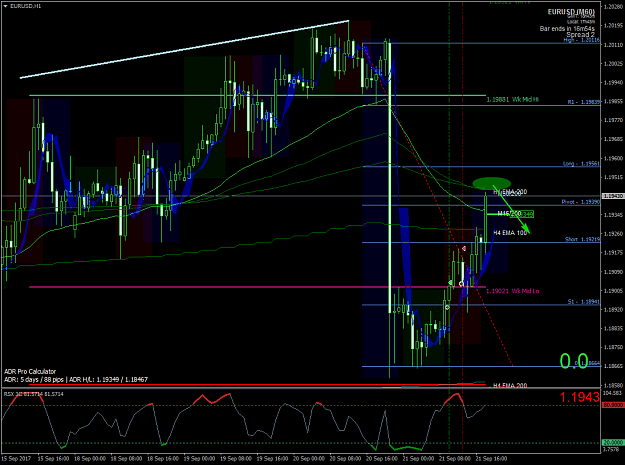Click 1.19600 on the price scale

(x=613, y=158)
